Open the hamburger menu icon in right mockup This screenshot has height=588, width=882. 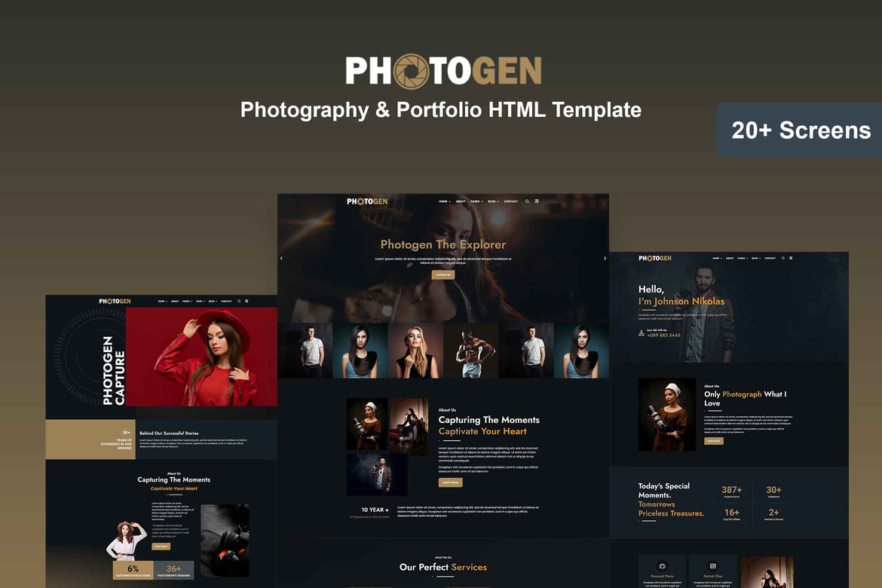[x=791, y=259]
